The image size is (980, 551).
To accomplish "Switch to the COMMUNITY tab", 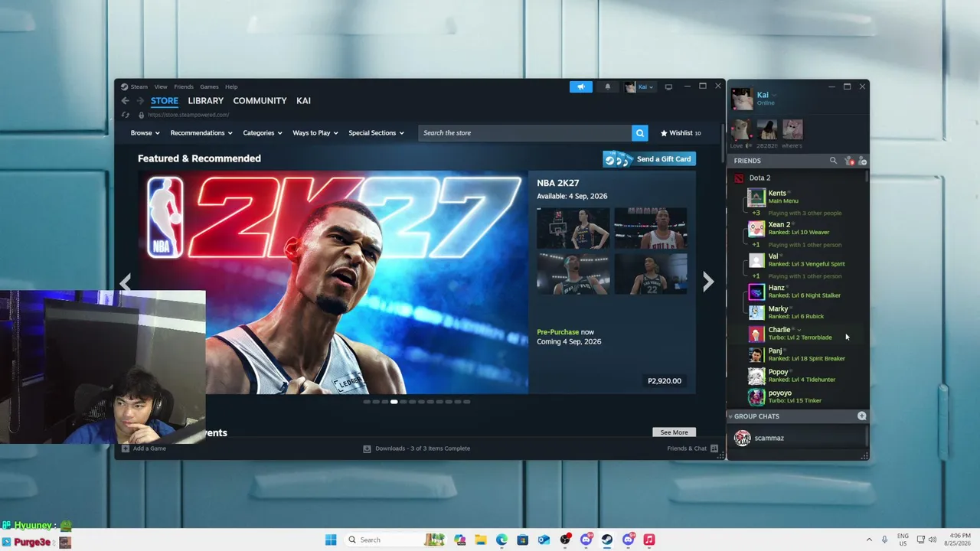I will (x=260, y=101).
